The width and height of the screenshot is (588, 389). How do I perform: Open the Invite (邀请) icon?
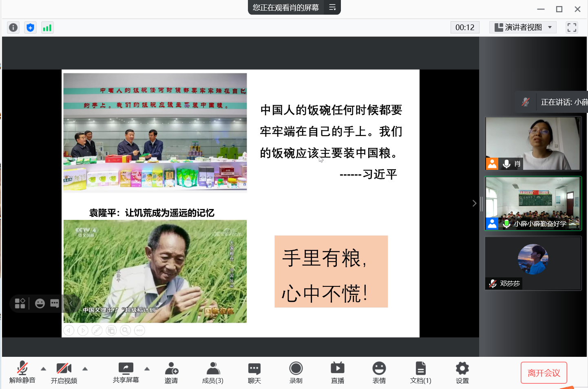[171, 372]
